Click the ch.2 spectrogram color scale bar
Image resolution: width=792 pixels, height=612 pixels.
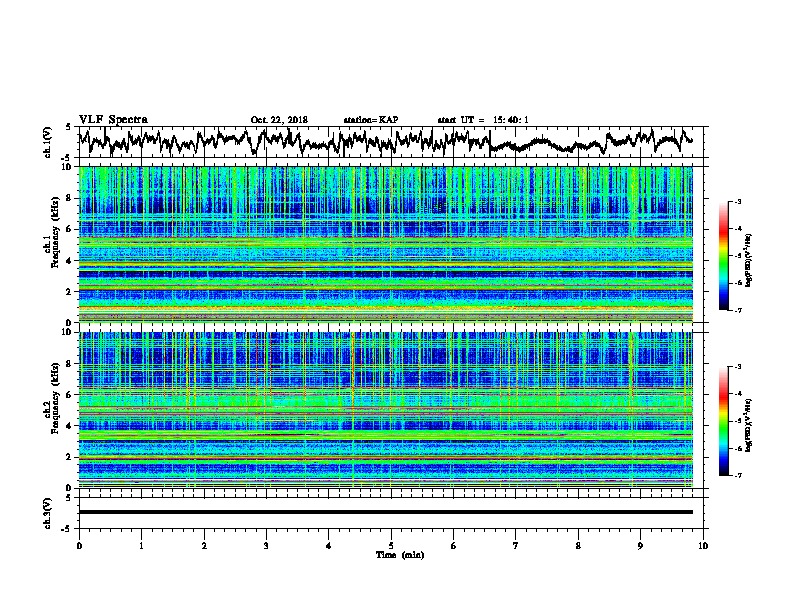pos(723,421)
